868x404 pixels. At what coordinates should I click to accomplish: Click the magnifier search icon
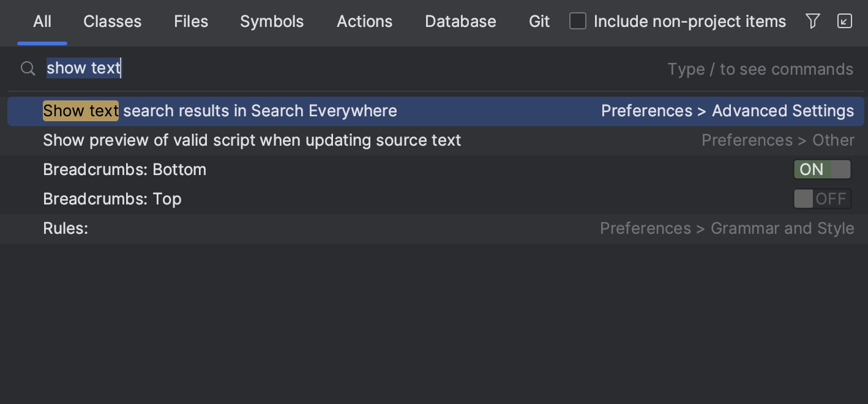[x=28, y=69]
